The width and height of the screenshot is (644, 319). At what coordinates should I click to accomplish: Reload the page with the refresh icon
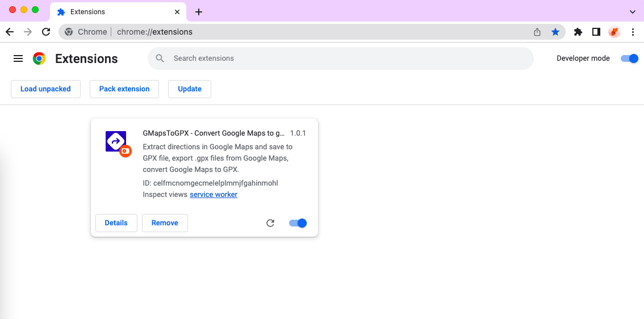coord(46,32)
